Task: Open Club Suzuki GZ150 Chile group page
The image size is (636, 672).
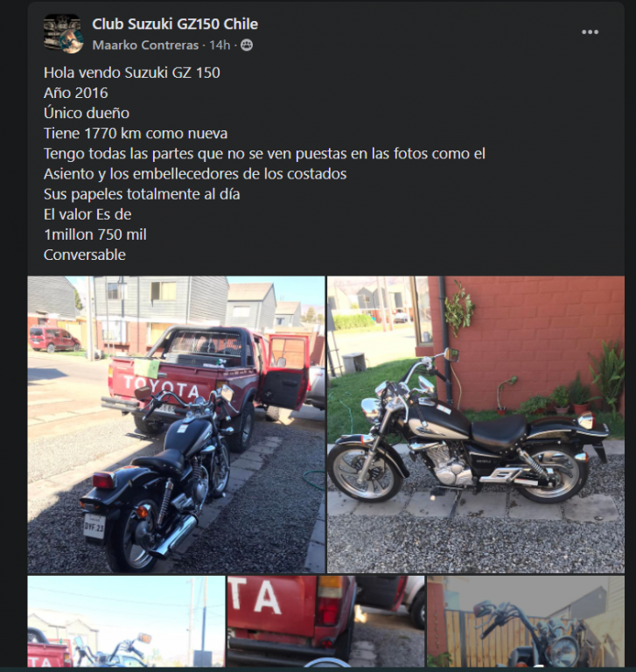Action: pos(175,24)
